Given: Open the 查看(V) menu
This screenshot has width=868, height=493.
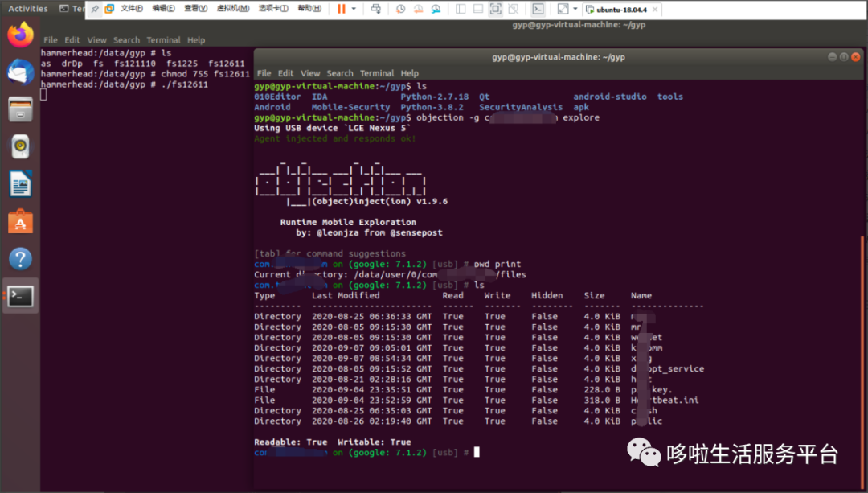Looking at the screenshot, I should click(195, 9).
